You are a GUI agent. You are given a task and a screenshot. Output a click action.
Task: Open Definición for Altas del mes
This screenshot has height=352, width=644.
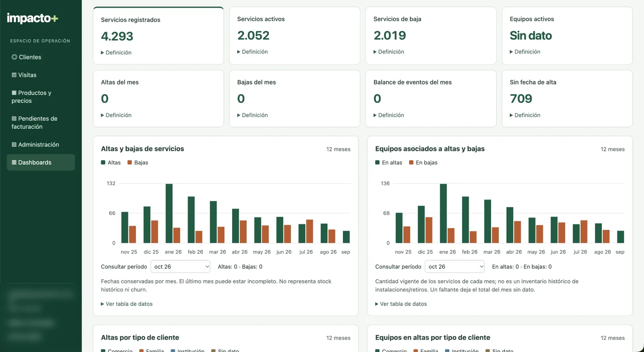pos(116,115)
